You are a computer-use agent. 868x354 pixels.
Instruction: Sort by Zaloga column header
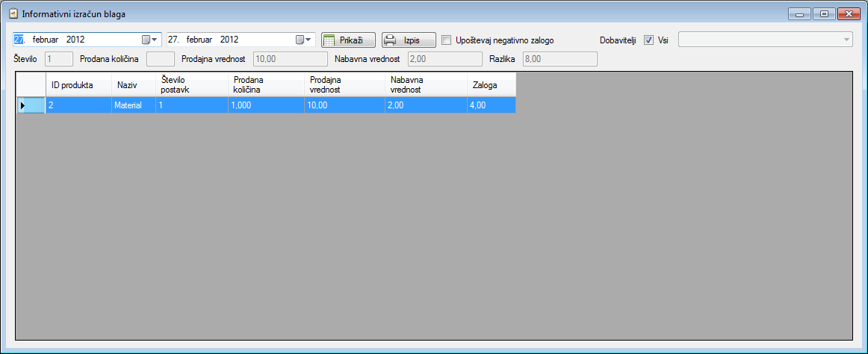click(x=491, y=85)
